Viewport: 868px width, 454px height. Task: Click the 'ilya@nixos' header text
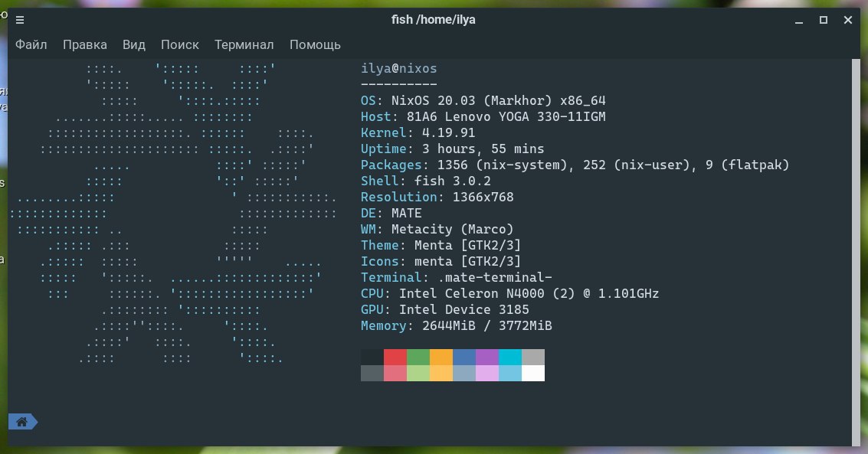point(399,69)
